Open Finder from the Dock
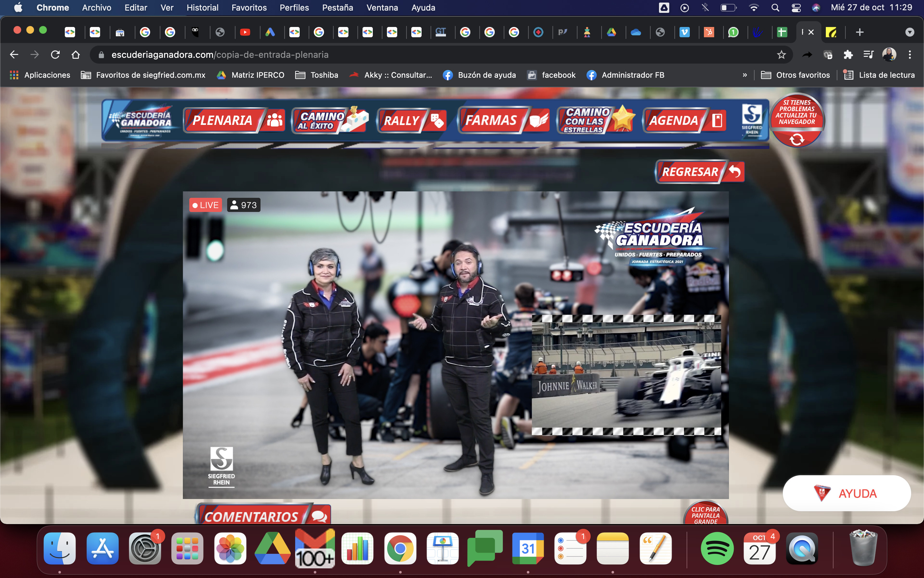This screenshot has width=924, height=578. coord(60,548)
